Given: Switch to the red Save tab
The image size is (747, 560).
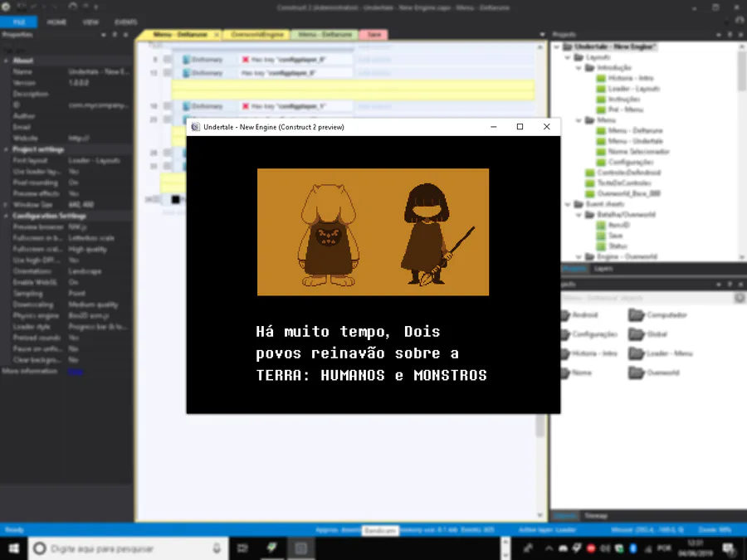Looking at the screenshot, I should click(x=374, y=34).
